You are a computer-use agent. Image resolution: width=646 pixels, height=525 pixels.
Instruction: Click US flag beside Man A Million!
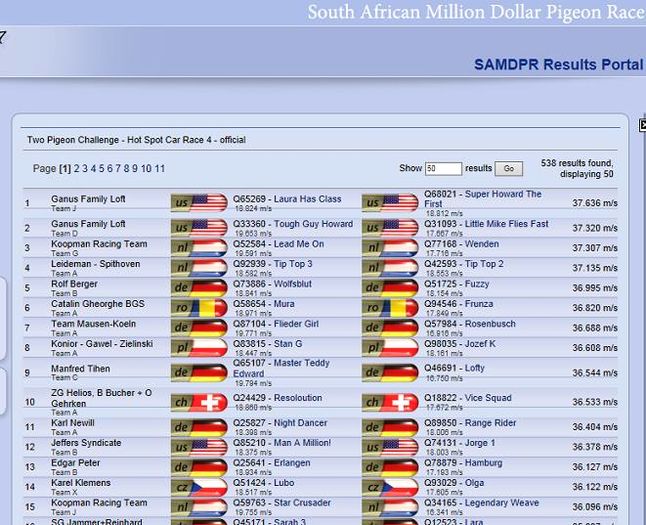pyautogui.click(x=199, y=447)
